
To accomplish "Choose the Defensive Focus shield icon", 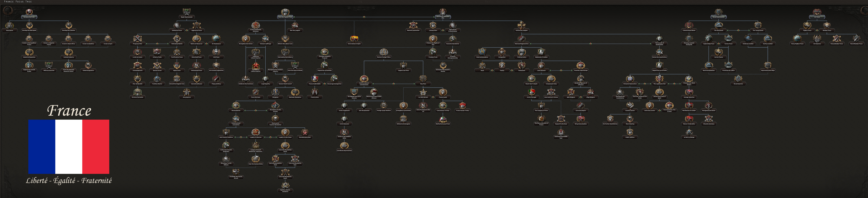I will click(x=177, y=25).
